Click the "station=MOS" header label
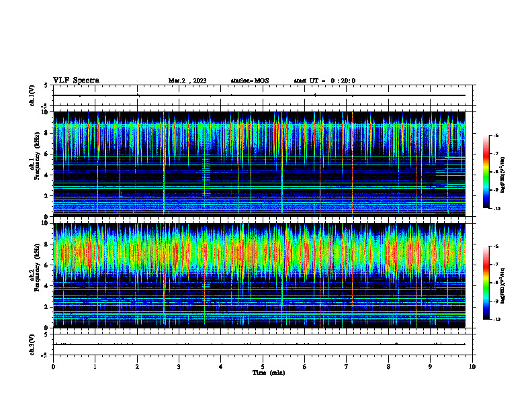This screenshot has height=411, width=532. (250, 81)
